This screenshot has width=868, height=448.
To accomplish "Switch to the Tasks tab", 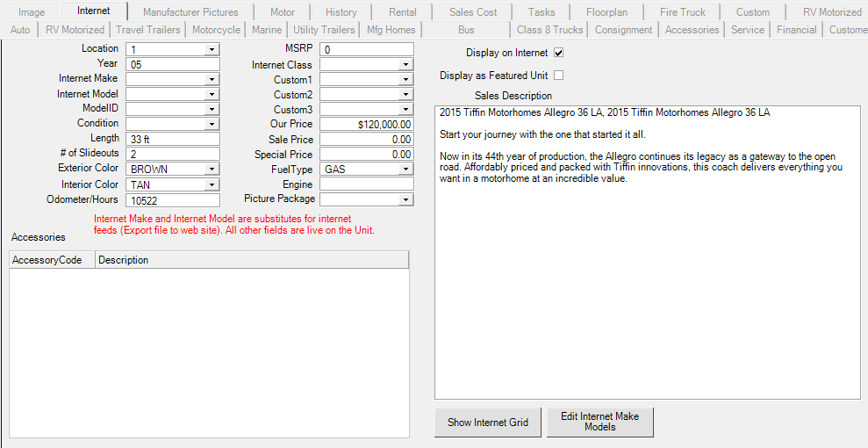I will click(542, 12).
